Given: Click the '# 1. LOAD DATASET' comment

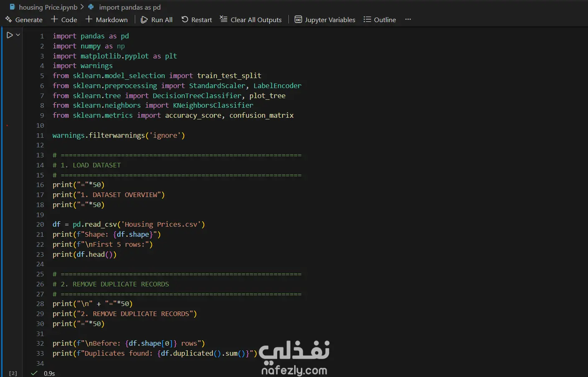Looking at the screenshot, I should (x=87, y=165).
